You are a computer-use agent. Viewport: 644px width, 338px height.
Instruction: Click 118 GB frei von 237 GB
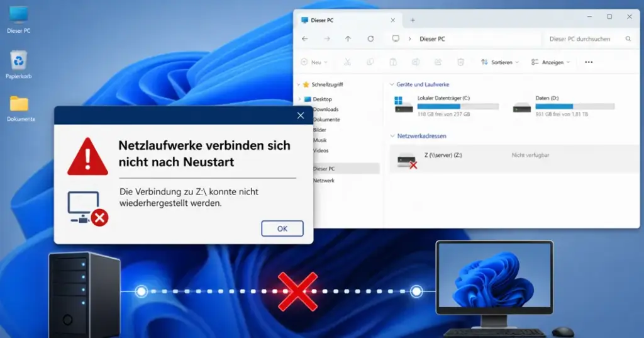click(x=443, y=114)
